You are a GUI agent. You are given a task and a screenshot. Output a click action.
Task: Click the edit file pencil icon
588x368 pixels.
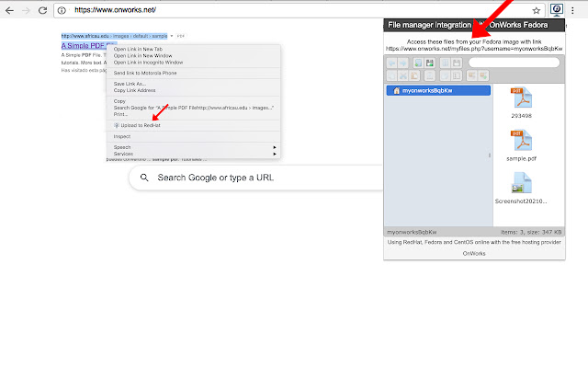point(445,75)
